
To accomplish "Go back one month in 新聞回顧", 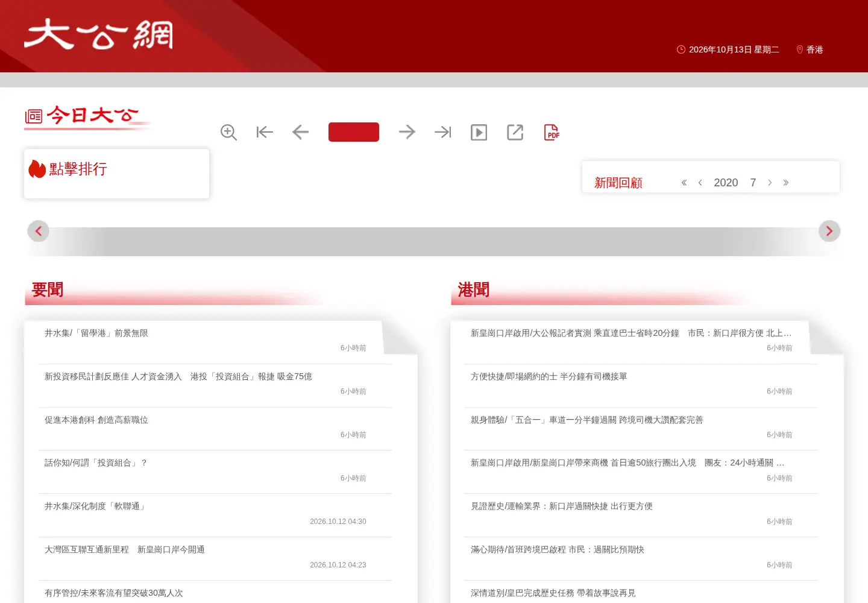I will (700, 183).
